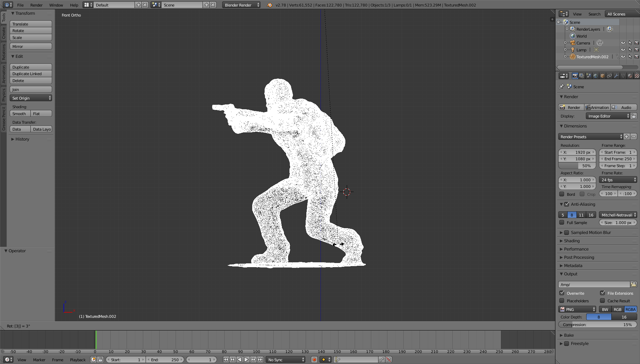Viewport: 640px width, 364px height.
Task: Play animation forward in timeline
Action: coord(246,360)
